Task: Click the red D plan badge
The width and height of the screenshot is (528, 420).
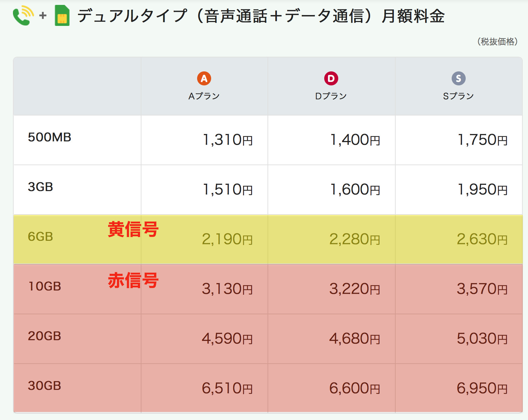Action: (x=331, y=78)
